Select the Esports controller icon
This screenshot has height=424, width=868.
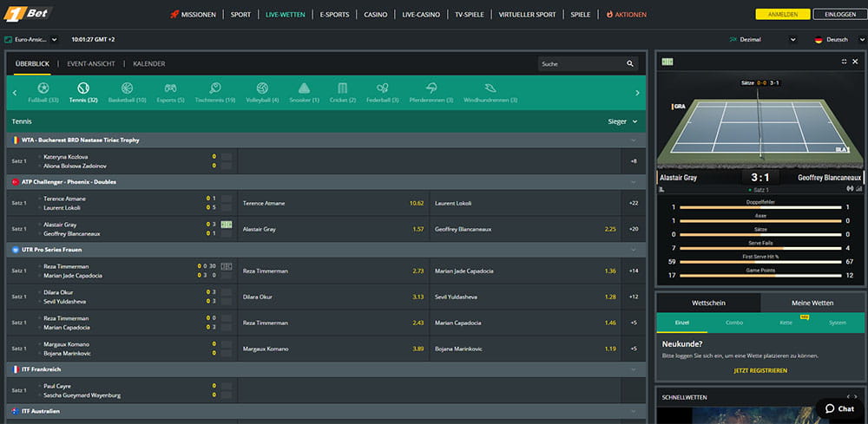coord(170,88)
